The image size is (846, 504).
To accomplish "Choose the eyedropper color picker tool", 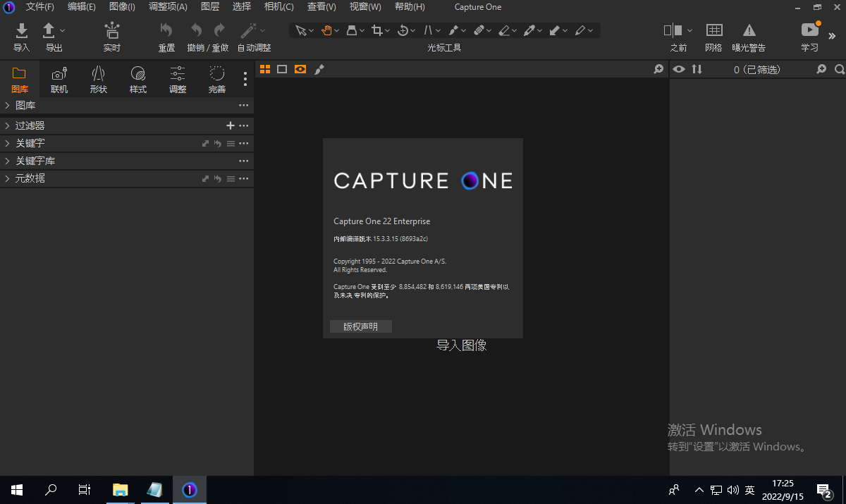I will click(x=529, y=30).
